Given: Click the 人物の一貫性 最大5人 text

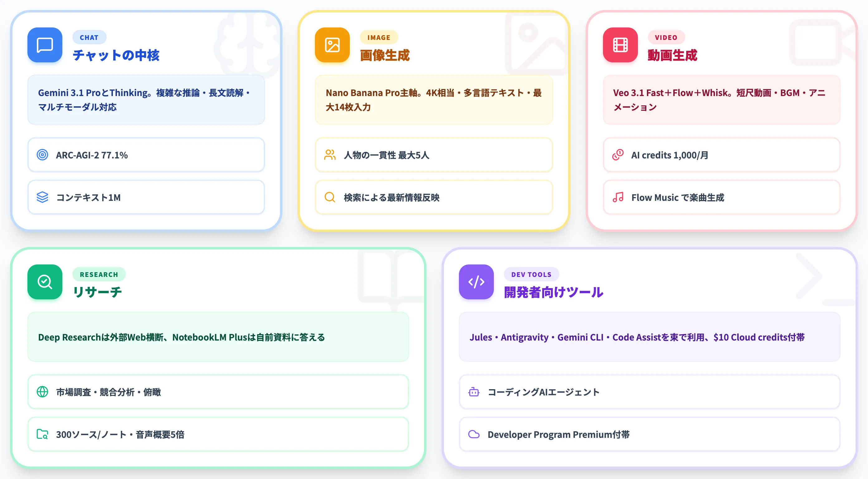Looking at the screenshot, I should coord(386,155).
